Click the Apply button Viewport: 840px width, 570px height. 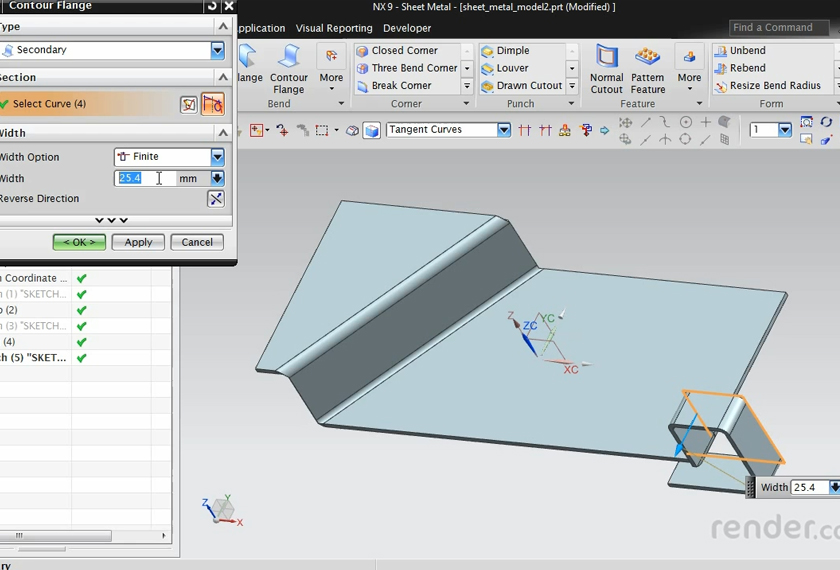coord(138,242)
